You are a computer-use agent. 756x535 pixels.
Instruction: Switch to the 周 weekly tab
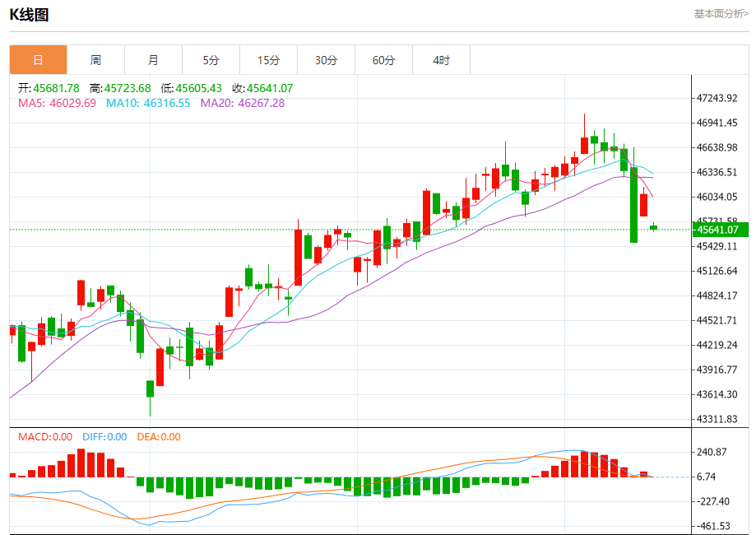coord(95,60)
